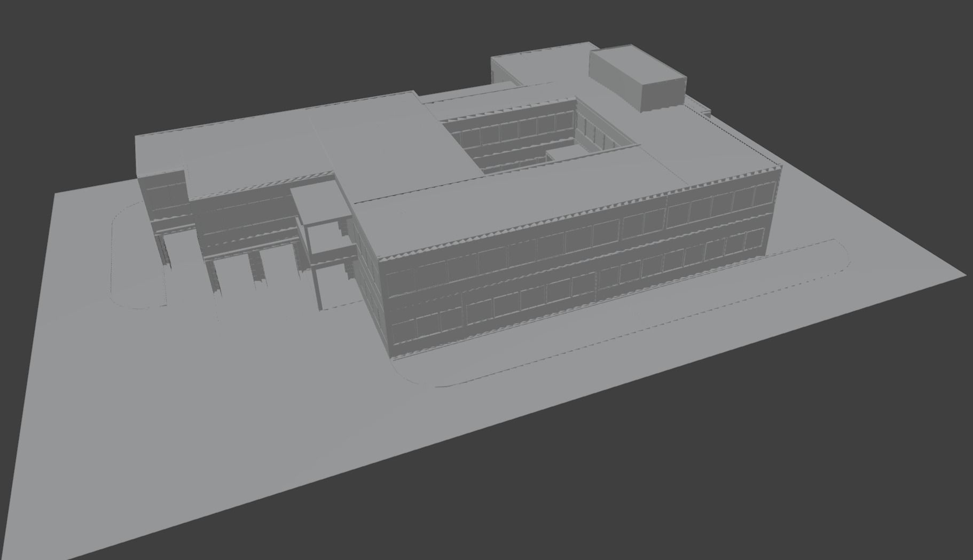Select the entrance canopy between the wings

pyautogui.click(x=322, y=202)
